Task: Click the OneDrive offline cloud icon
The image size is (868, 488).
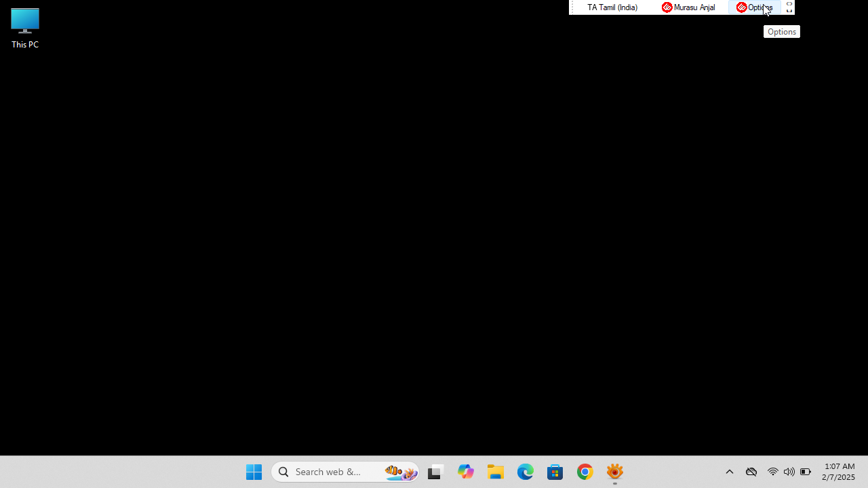Action: [x=751, y=472]
